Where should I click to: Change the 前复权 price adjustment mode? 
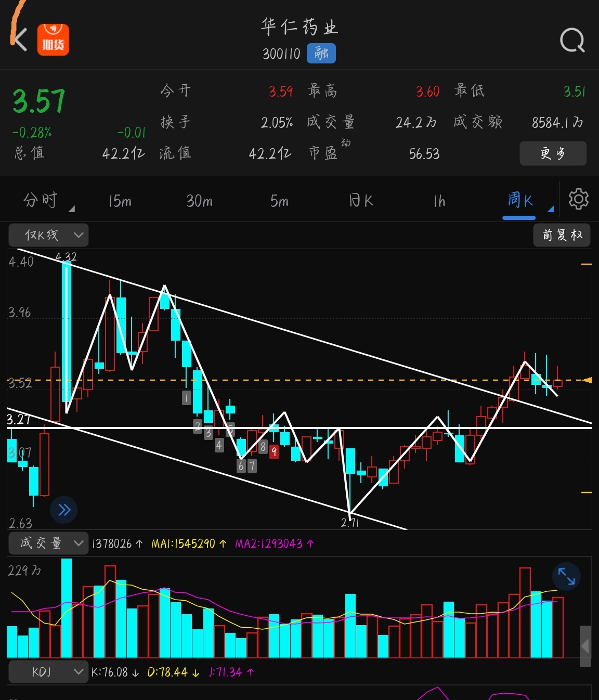point(562,235)
